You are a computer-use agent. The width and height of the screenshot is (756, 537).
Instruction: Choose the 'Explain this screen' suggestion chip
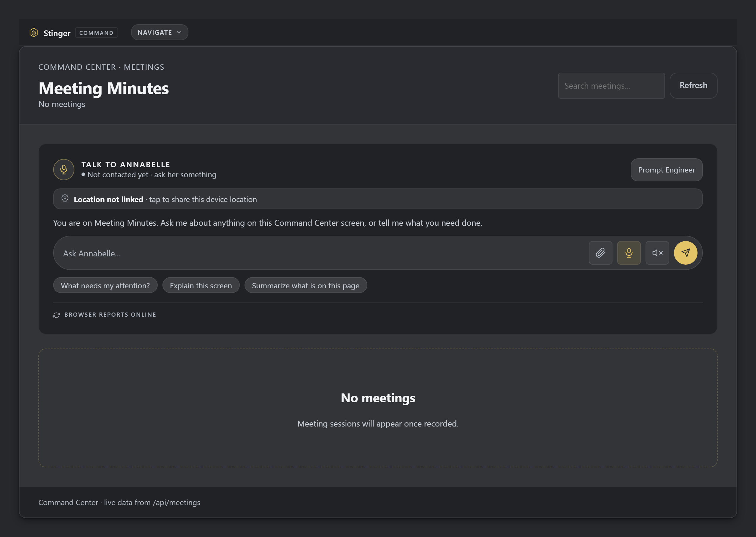(x=201, y=285)
